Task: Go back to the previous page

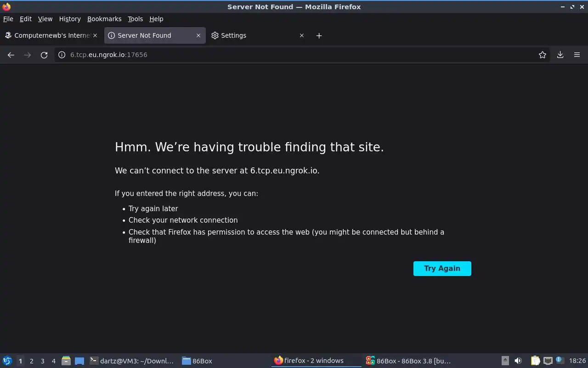Action: pyautogui.click(x=11, y=55)
